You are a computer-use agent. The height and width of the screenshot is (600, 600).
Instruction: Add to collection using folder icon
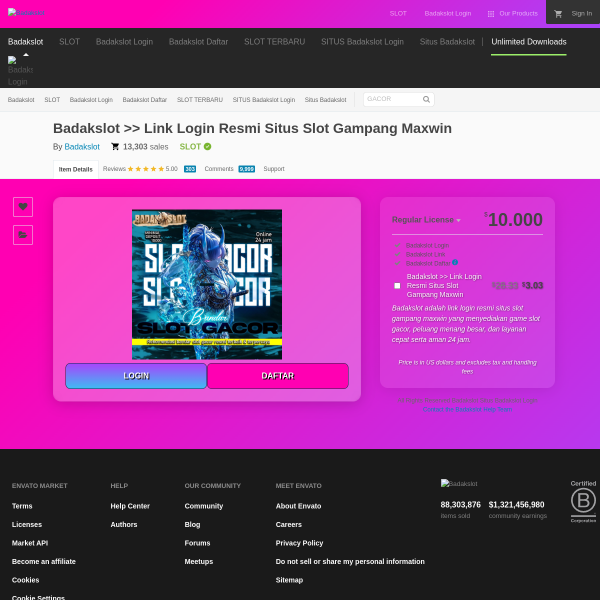click(23, 235)
